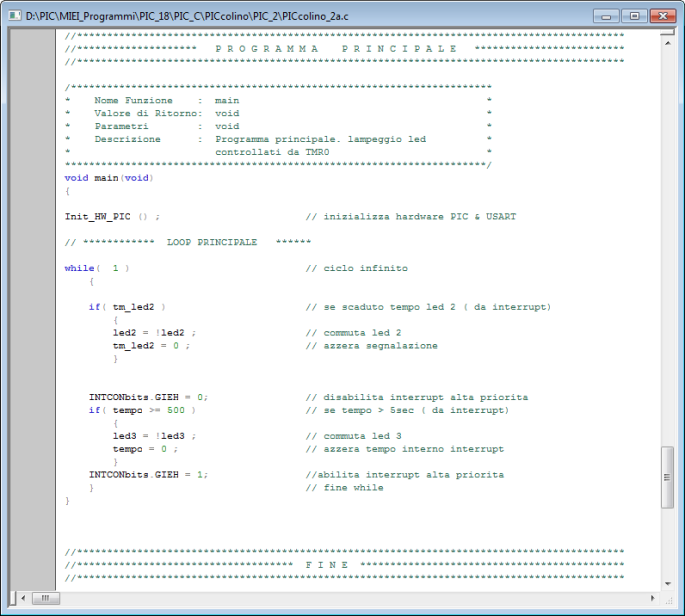This screenshot has width=685, height=616.
Task: Maximize the PICcolino_2a.c editor window
Action: [633, 16]
